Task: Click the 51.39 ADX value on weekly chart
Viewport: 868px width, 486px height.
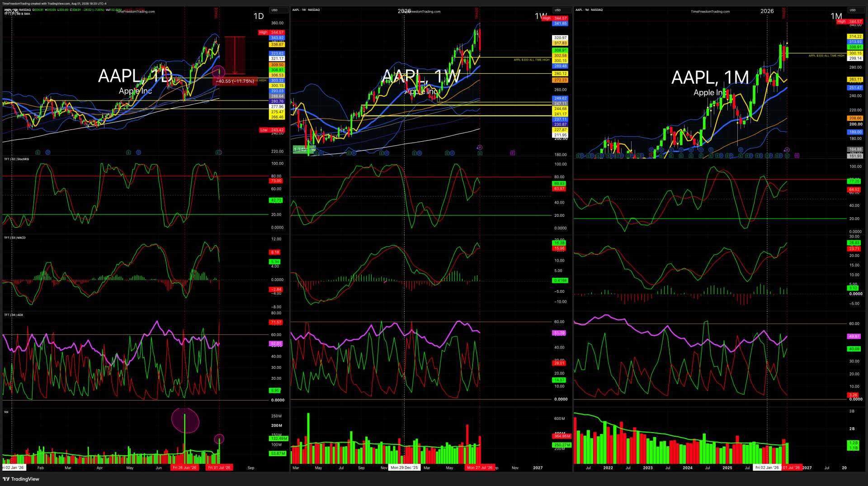Action: (559, 333)
